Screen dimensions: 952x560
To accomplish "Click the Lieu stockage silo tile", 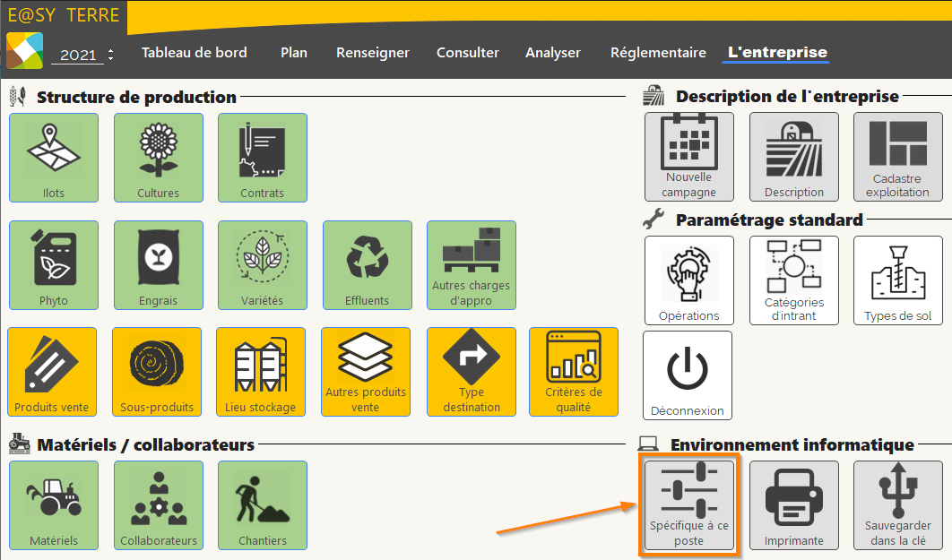I will [261, 372].
